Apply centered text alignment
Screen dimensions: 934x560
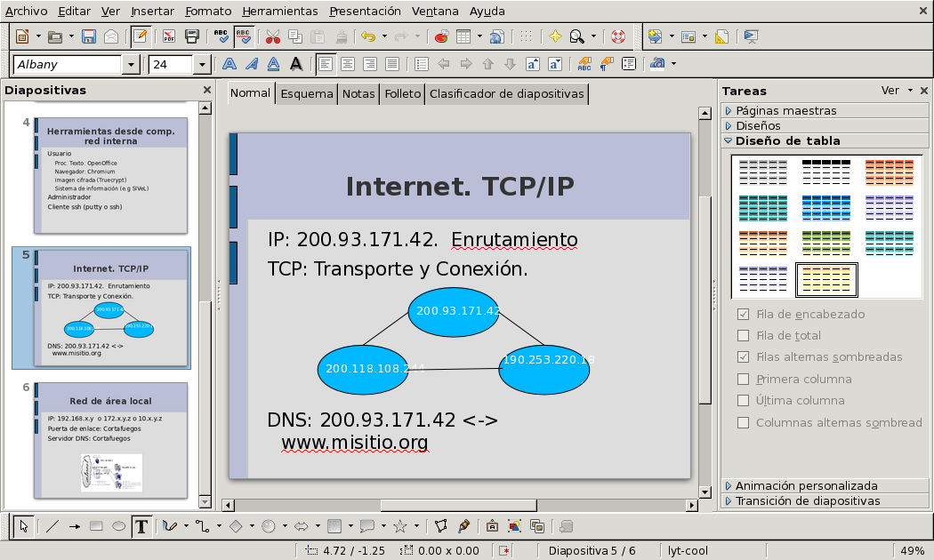click(348, 64)
